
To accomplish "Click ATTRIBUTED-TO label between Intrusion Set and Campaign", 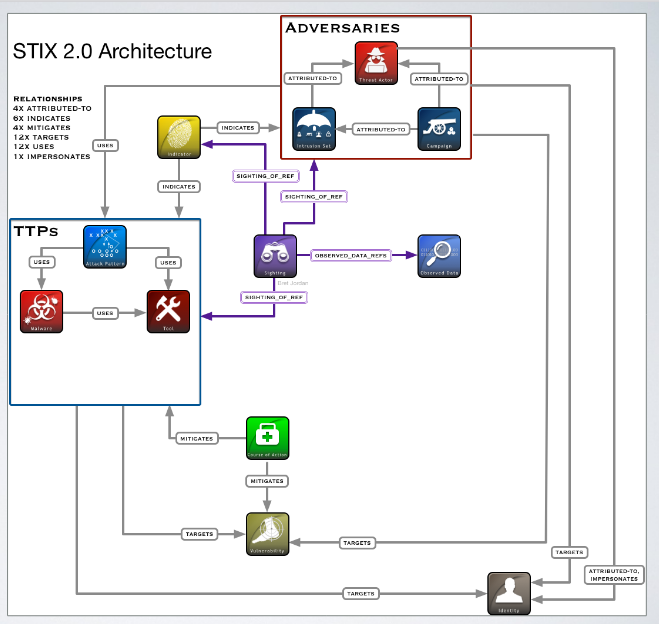I will [381, 129].
